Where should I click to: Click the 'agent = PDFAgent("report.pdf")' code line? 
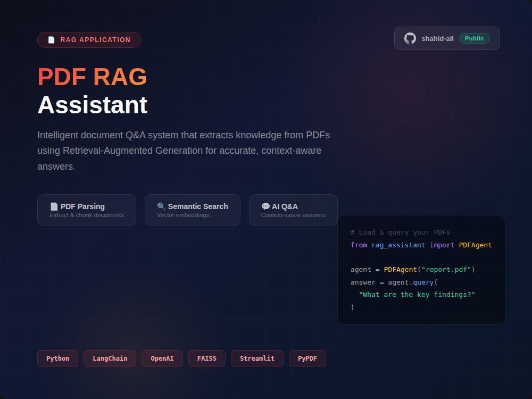[x=413, y=269]
